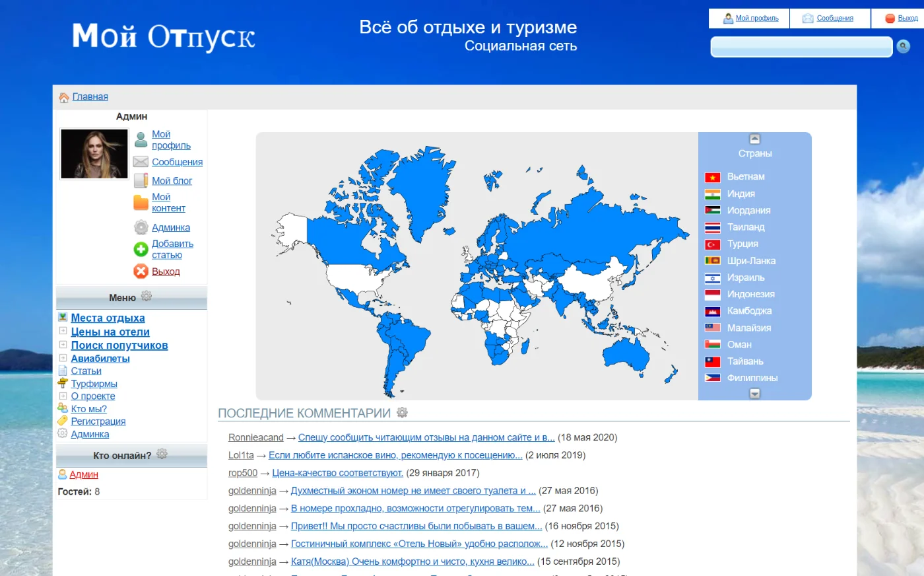Click the Vietnam flag icon

point(712,177)
